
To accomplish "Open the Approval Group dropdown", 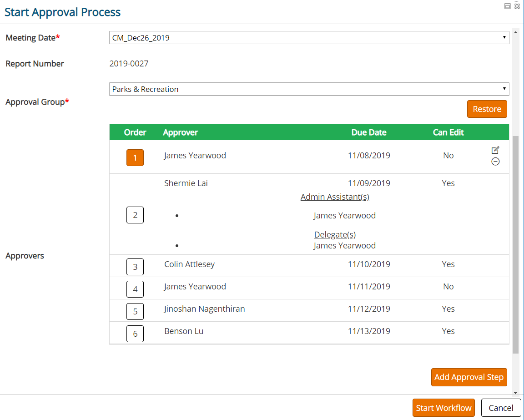I will point(309,89).
